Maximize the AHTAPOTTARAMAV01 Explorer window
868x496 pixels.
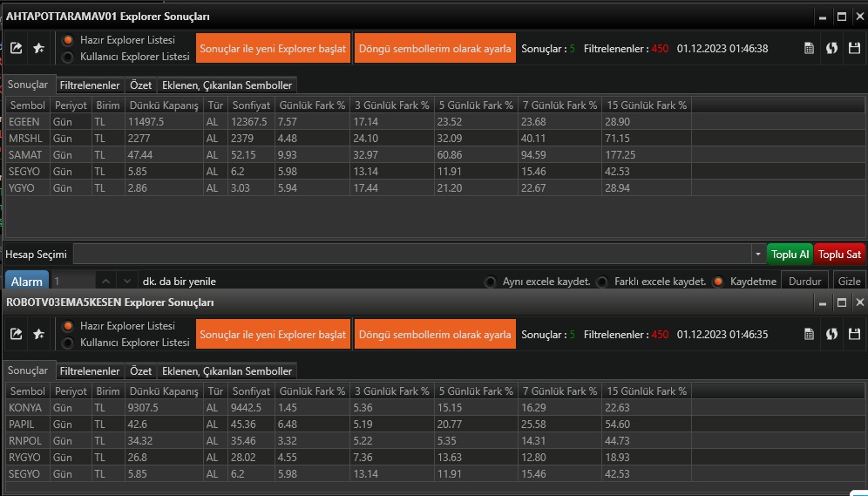[842, 17]
